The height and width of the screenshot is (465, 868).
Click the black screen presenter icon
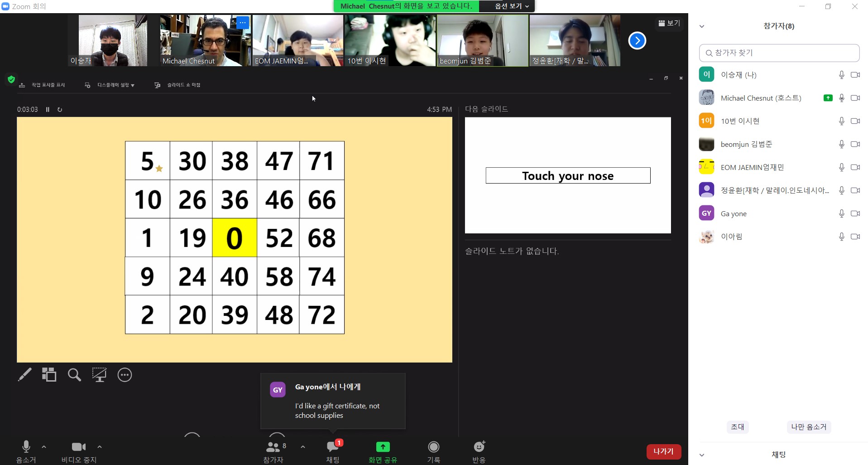pos(99,375)
